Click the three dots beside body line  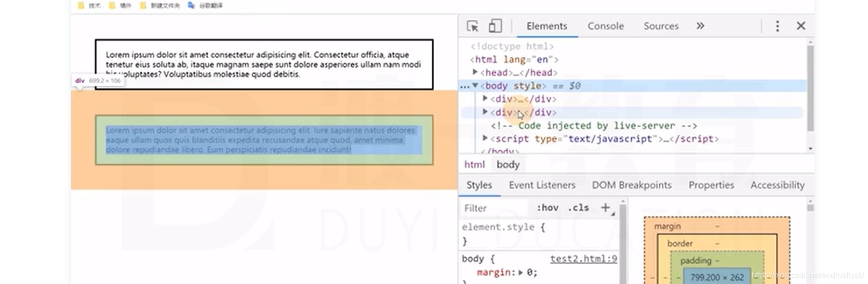pos(465,86)
